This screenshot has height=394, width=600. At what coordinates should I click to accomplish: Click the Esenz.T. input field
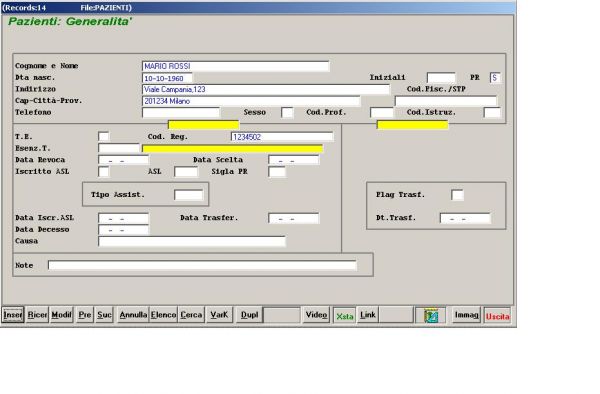(119, 148)
